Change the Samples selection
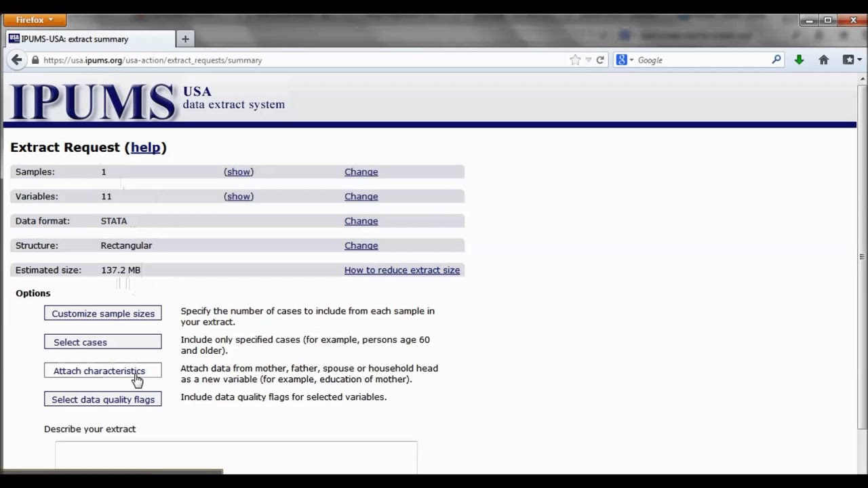This screenshot has height=488, width=868. pos(361,171)
